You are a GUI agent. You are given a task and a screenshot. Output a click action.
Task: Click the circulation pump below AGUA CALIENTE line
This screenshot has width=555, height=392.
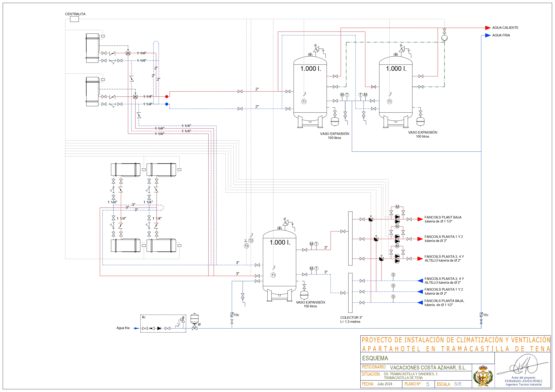click(x=444, y=38)
